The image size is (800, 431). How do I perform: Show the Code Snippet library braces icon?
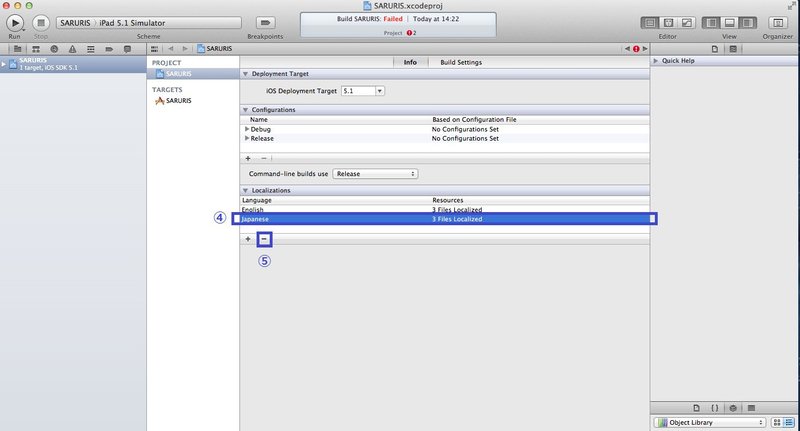click(x=715, y=408)
